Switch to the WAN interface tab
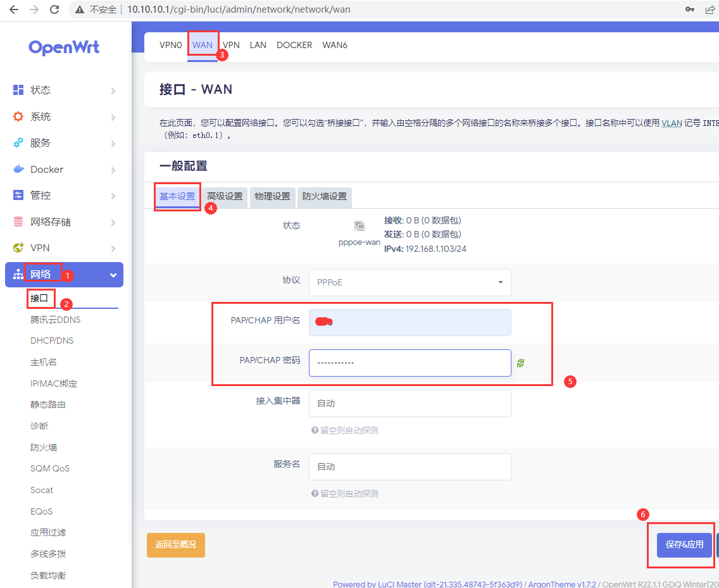Screen dimensions: 719x588 (203, 45)
